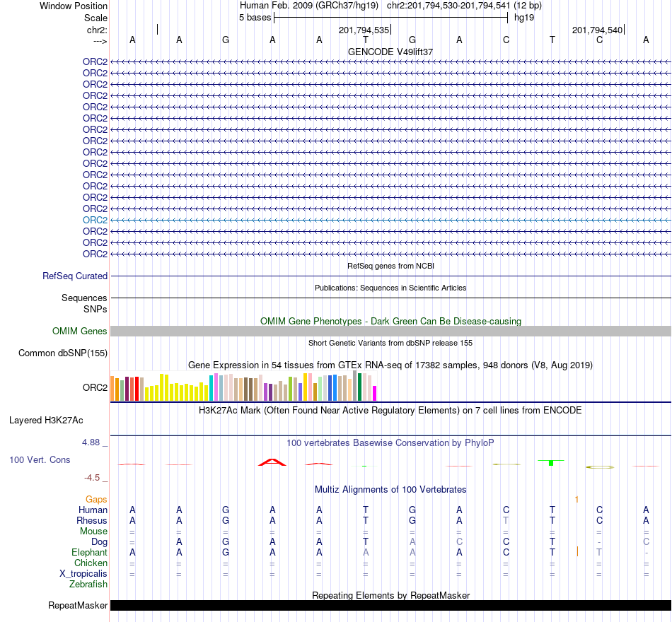Click the -4.5 PhyloP lower scale value
672x622 pixels.
(x=92, y=478)
